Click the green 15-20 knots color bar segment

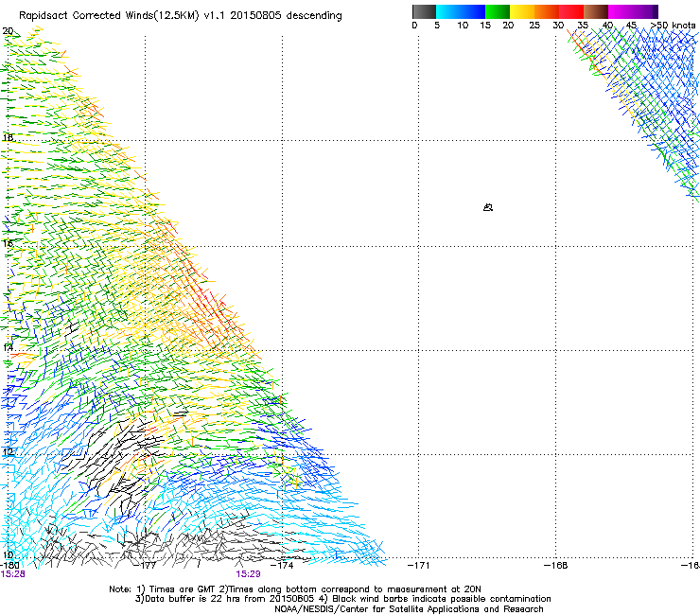[x=498, y=11]
